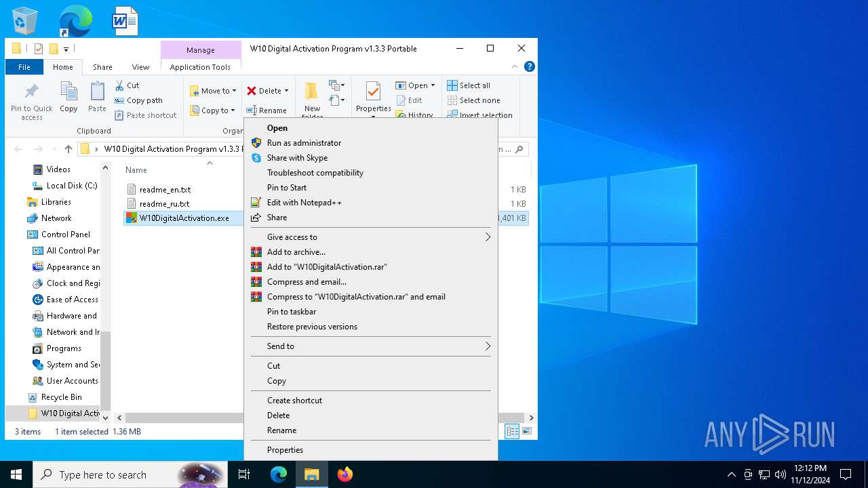Choose Restore previous versions
This screenshot has height=488, width=868.
coord(370,327)
